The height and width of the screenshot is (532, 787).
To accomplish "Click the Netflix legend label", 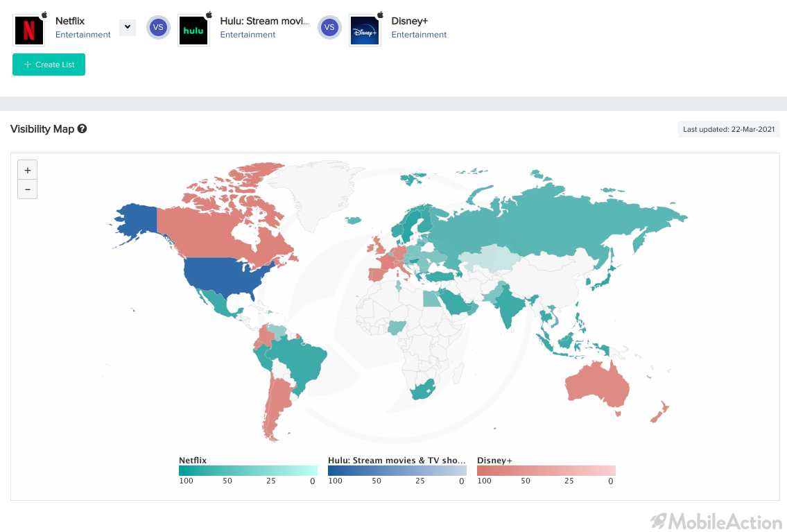I will click(193, 461).
